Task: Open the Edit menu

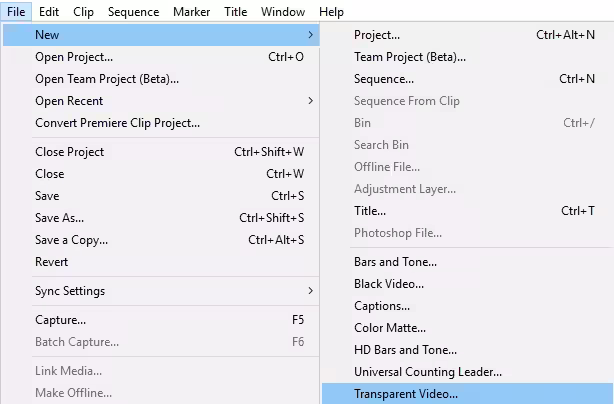Action: [49, 12]
